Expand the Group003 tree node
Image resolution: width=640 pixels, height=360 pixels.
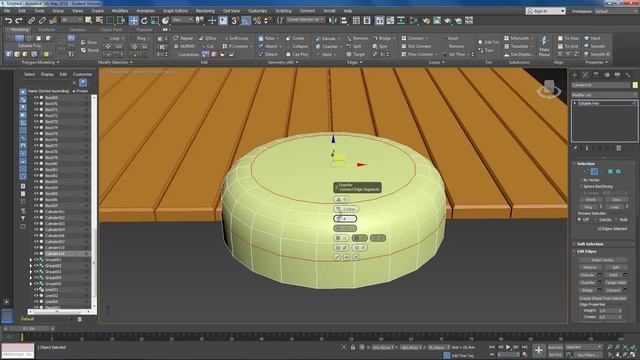[31, 271]
